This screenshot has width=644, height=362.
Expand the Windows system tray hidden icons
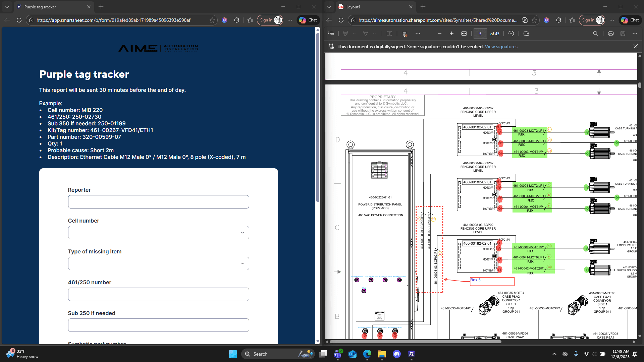pos(554,354)
